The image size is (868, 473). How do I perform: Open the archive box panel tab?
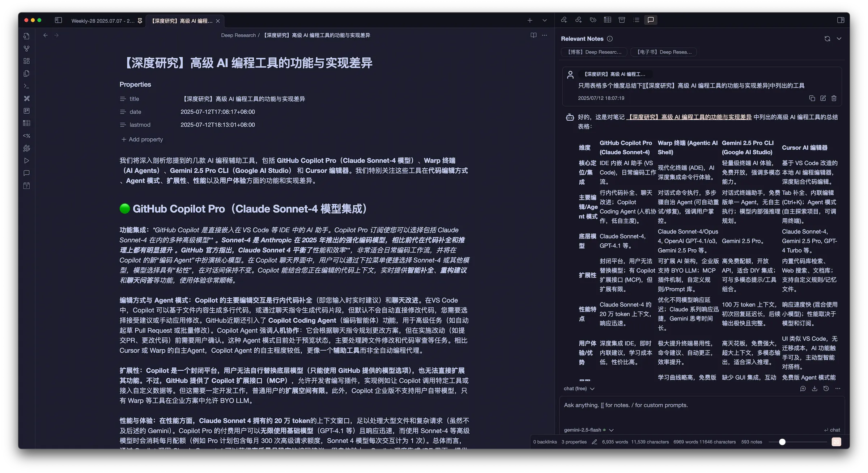622,20
